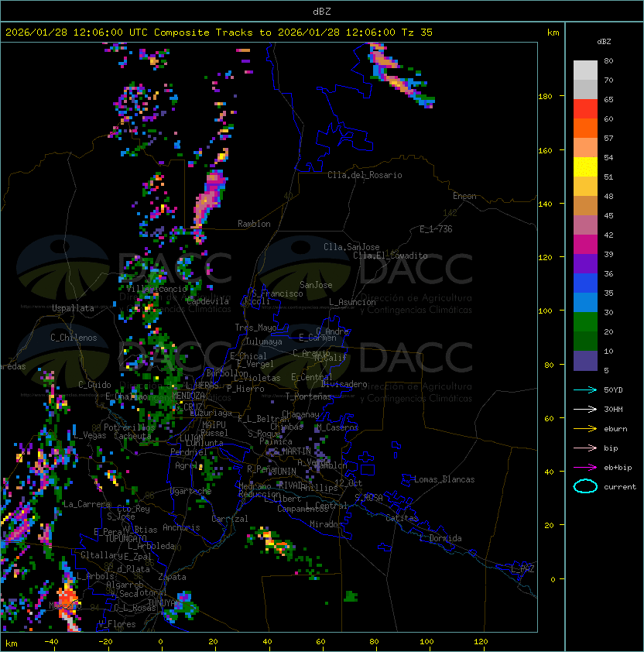Click the 'eburn' legend label
This screenshot has height=652, width=644.
pos(615,429)
